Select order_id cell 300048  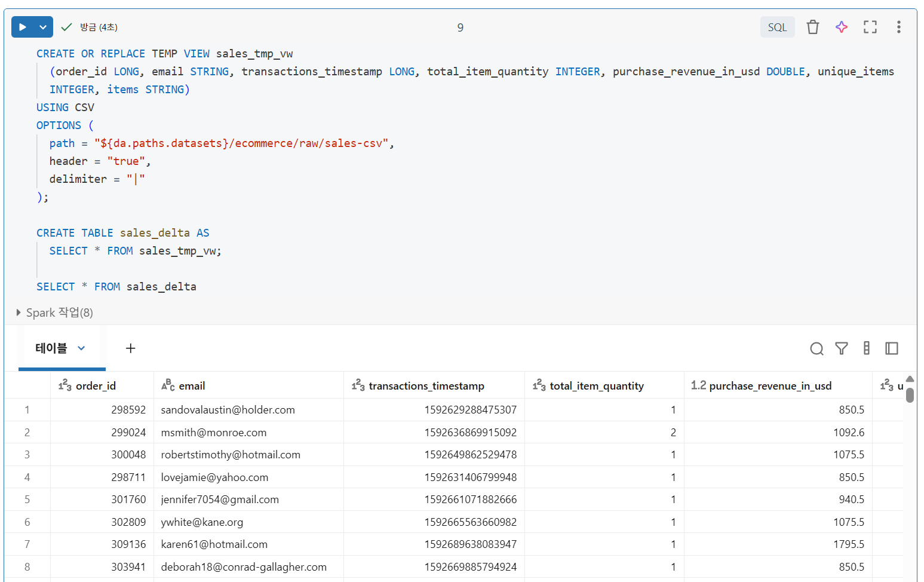point(102,455)
